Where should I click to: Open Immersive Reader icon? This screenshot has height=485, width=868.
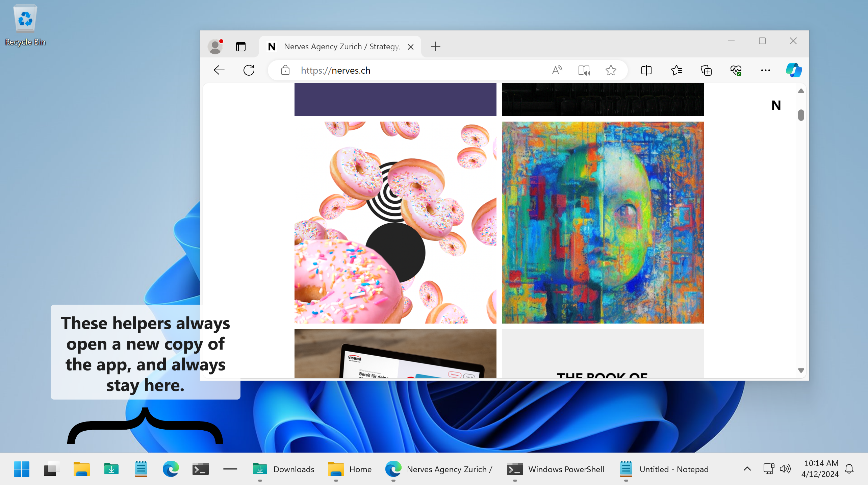(x=584, y=70)
